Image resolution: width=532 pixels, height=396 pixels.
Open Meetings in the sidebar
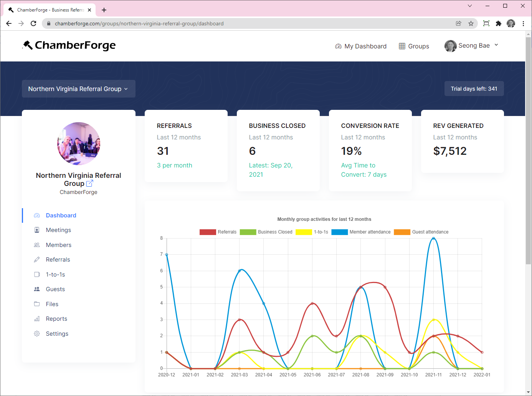click(58, 230)
